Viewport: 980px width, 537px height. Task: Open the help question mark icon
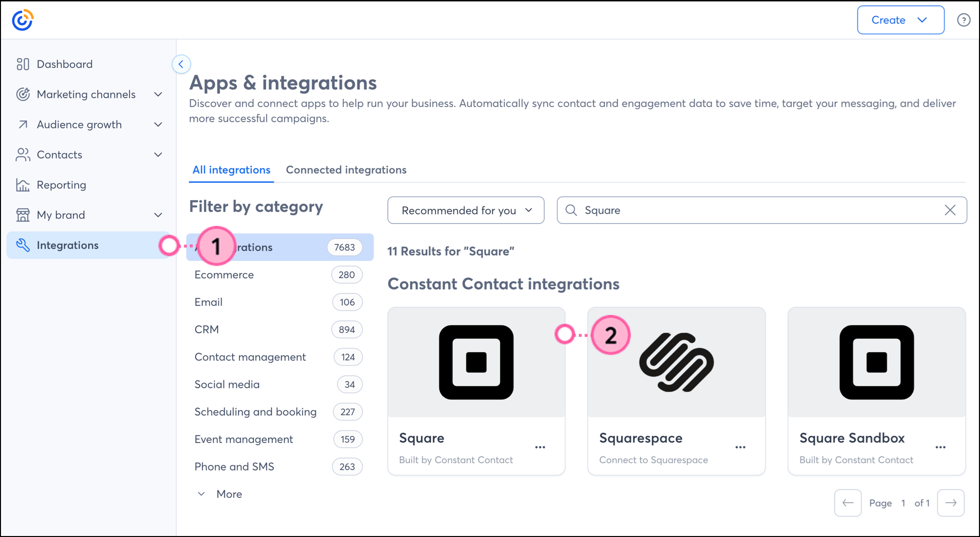[963, 20]
